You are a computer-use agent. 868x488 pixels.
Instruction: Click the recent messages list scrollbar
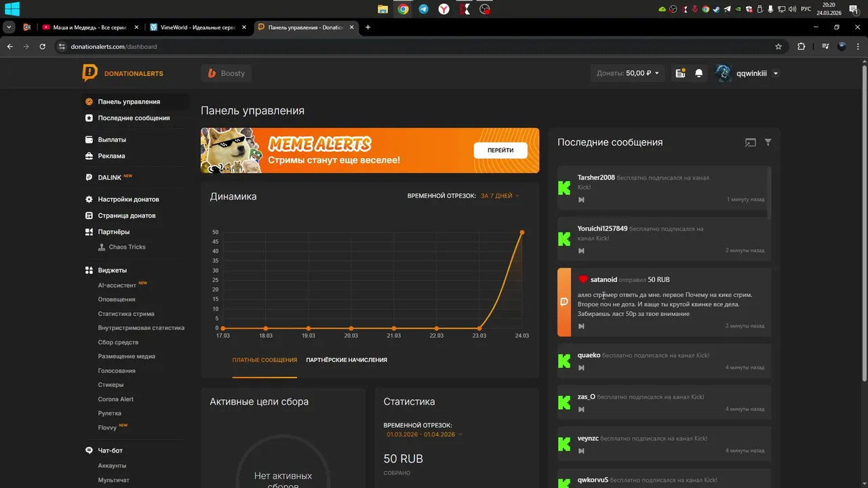coord(768,193)
